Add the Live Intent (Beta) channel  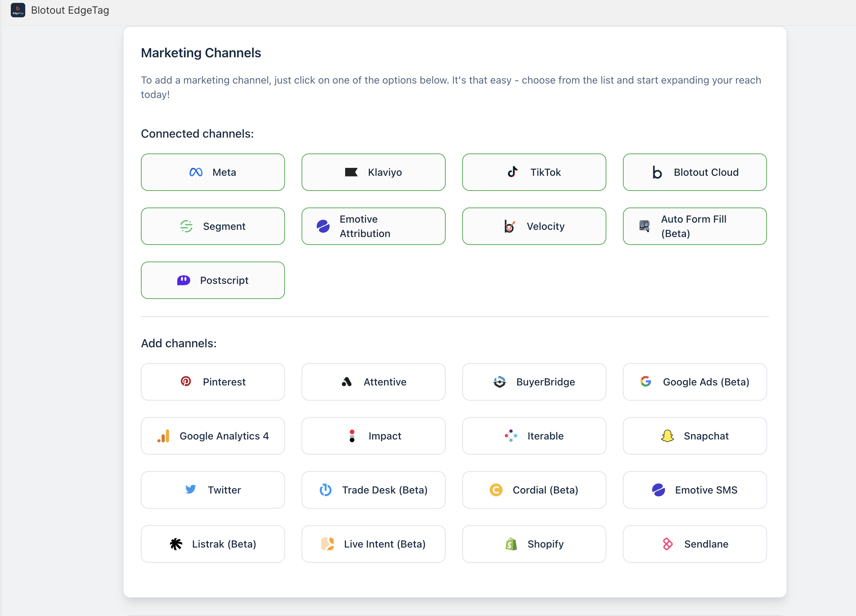(x=373, y=544)
